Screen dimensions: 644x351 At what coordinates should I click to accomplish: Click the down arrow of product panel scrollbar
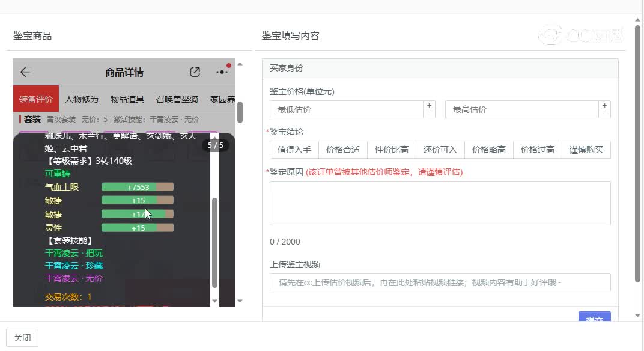(x=240, y=301)
